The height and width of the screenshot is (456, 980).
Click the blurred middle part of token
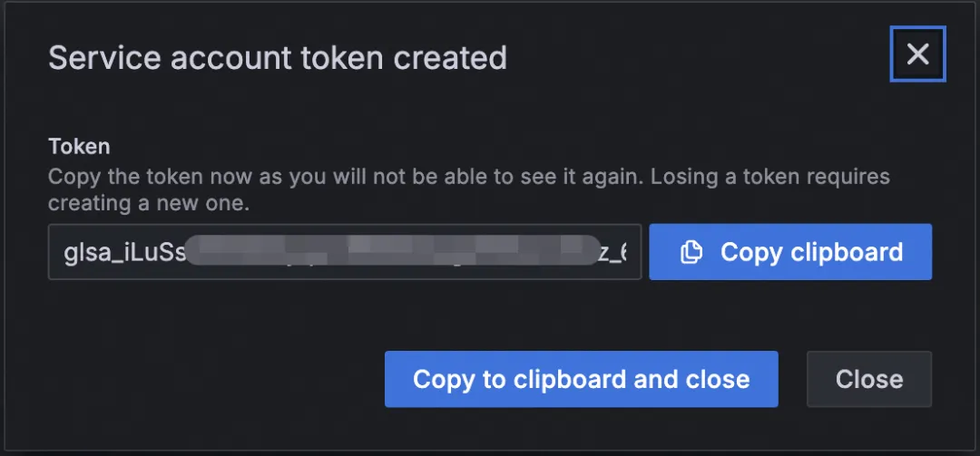(x=393, y=250)
